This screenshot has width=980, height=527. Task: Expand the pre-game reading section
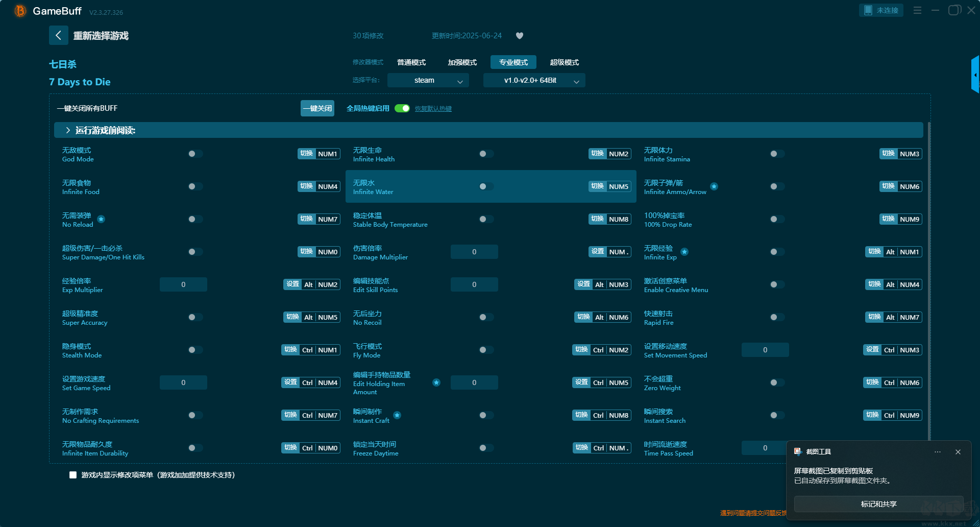68,130
